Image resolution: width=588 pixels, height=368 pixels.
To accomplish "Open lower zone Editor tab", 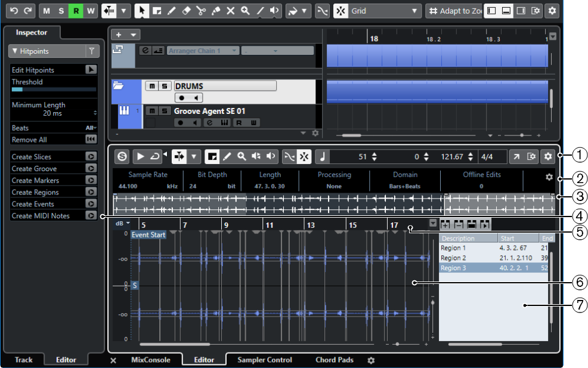I will pyautogui.click(x=204, y=360).
